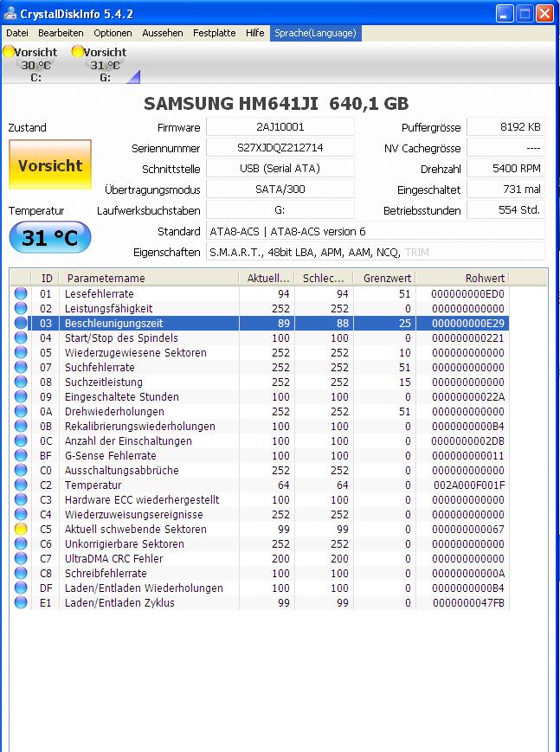Click the status icon for Wiederzuweisungsereignisse
The width and height of the screenshot is (560, 752).
[21, 514]
